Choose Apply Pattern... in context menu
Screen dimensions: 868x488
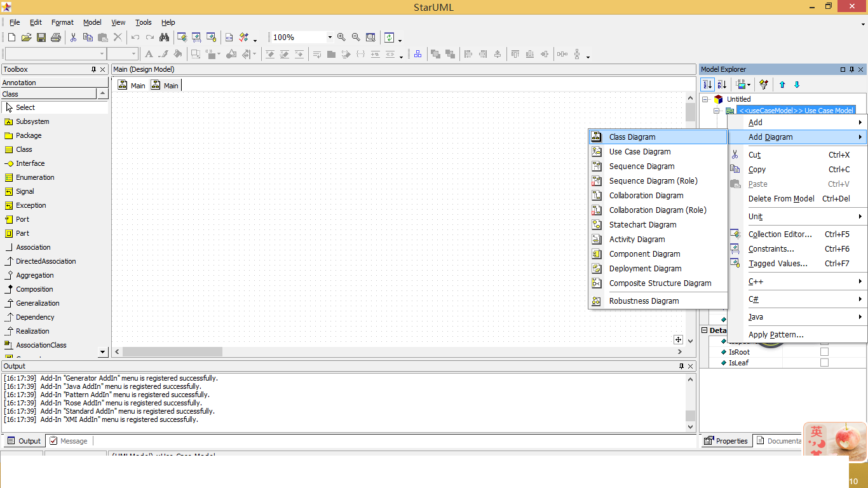[797, 335]
